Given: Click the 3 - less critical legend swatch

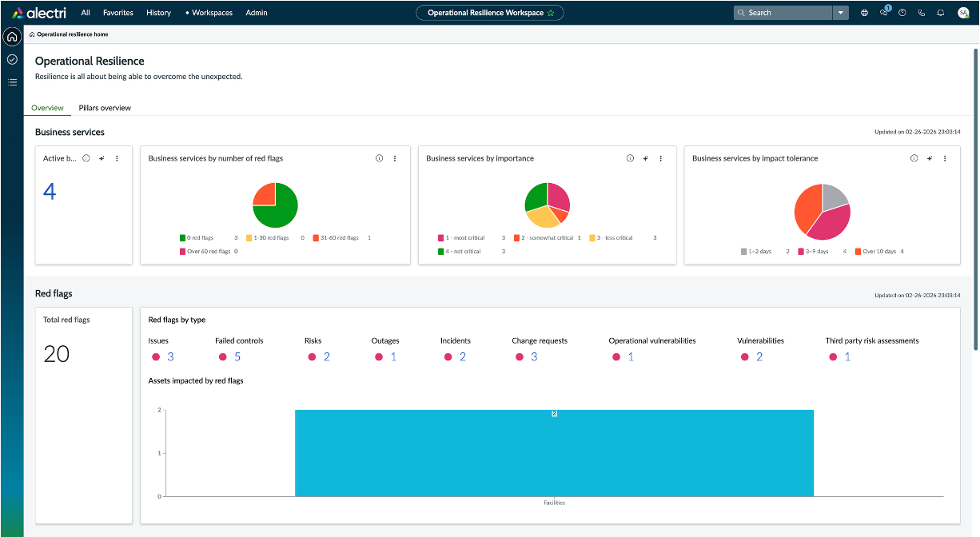Looking at the screenshot, I should (x=592, y=238).
